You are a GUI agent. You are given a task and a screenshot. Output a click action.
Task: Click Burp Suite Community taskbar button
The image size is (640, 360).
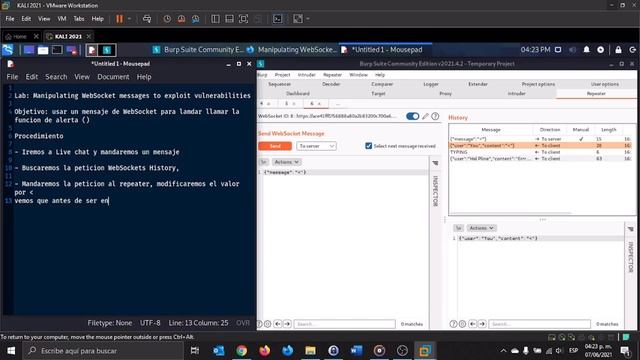point(199,50)
